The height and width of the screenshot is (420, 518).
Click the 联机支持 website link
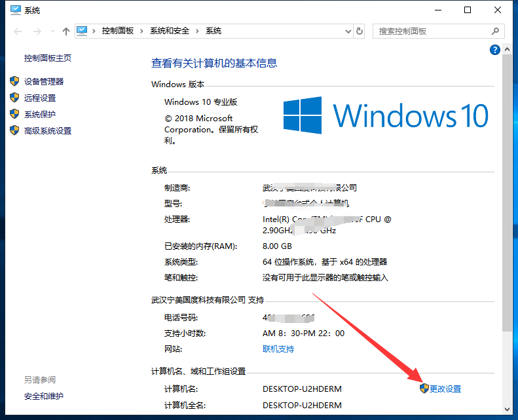(278, 349)
